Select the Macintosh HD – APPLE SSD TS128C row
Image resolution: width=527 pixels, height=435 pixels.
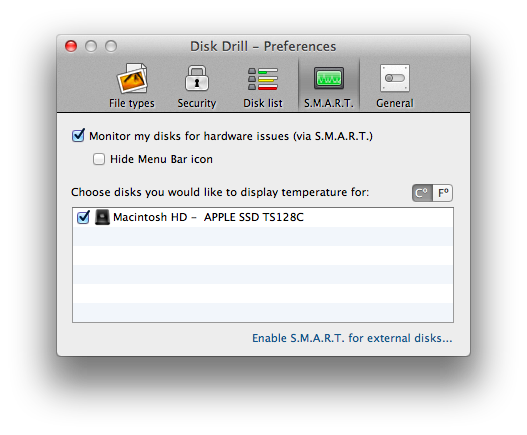pyautogui.click(x=263, y=217)
